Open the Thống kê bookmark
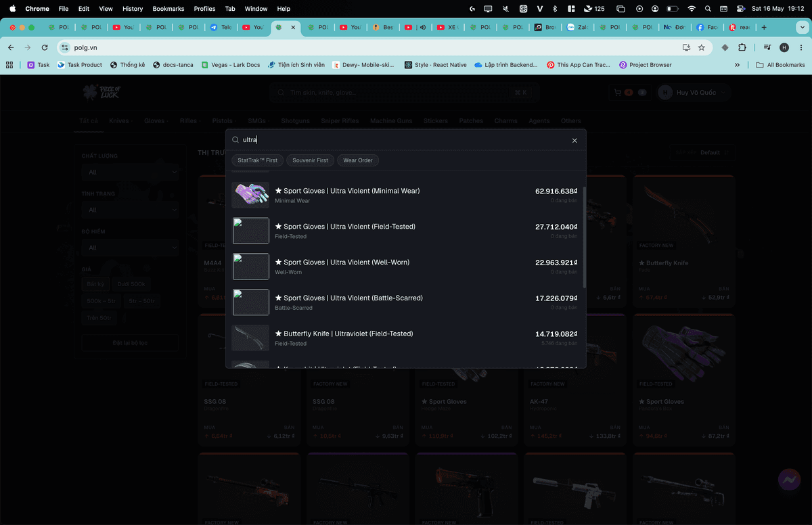The width and height of the screenshot is (812, 525). point(127,65)
